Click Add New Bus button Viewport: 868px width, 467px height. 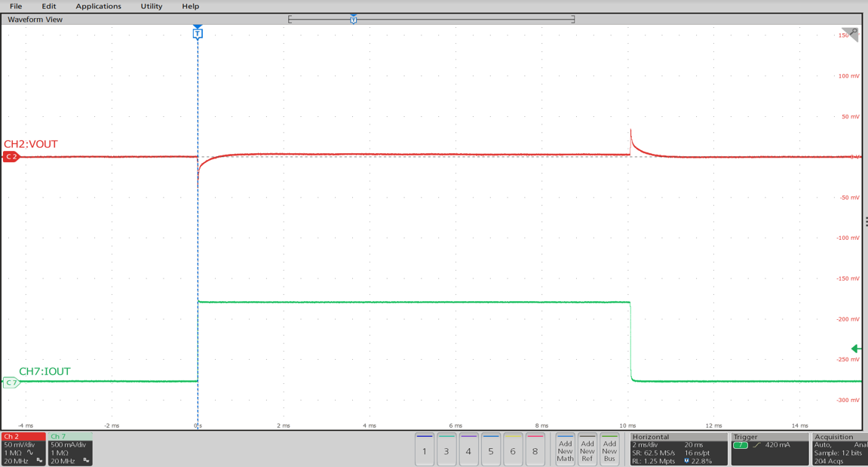(x=609, y=449)
